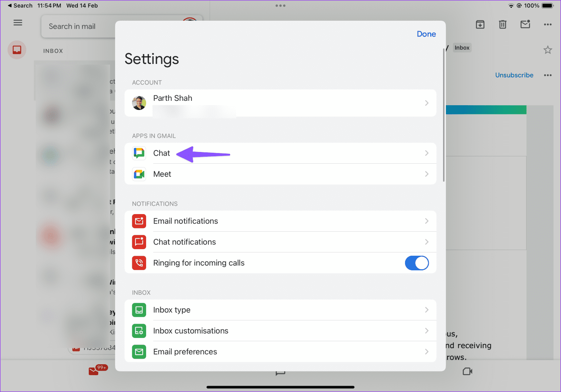
Task: Open the top toolbar more options
Action: [x=547, y=24]
